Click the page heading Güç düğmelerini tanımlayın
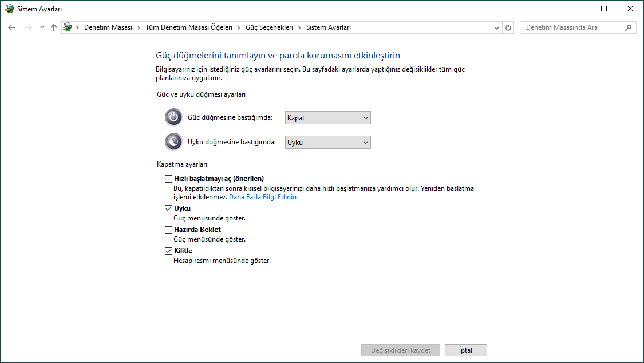This screenshot has height=363, width=644. coord(278,56)
